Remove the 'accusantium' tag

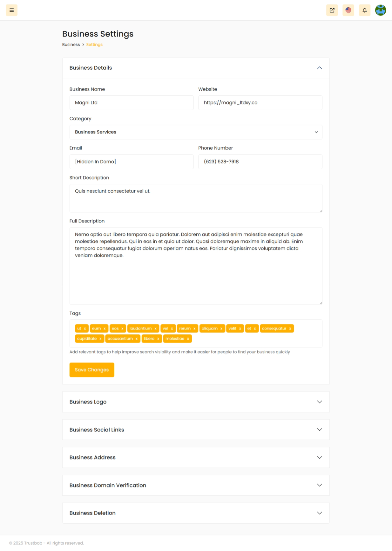tap(137, 339)
